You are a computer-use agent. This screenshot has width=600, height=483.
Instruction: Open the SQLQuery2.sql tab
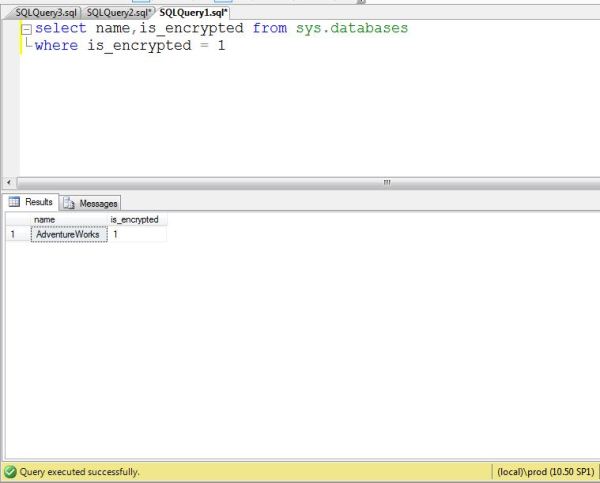click(x=118, y=12)
